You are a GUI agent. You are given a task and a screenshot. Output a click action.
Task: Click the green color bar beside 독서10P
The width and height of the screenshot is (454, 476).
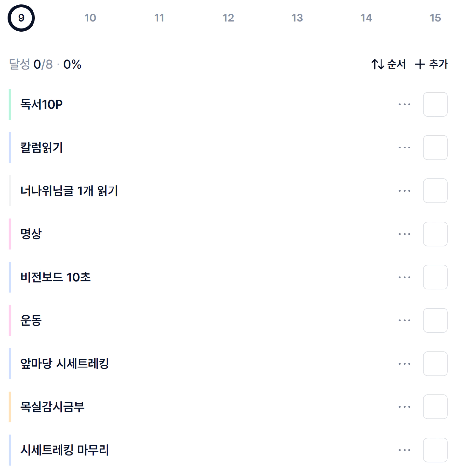pyautogui.click(x=10, y=104)
